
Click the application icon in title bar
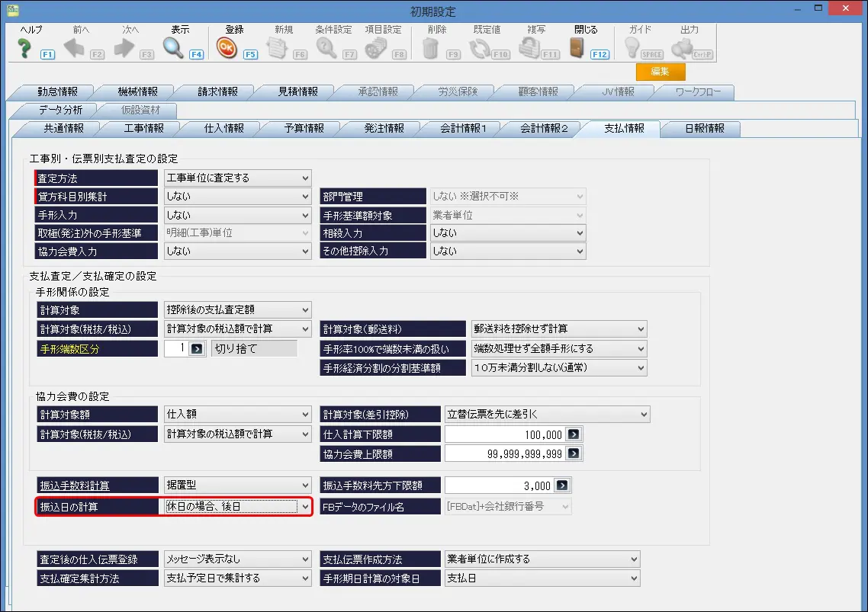coord(13,9)
